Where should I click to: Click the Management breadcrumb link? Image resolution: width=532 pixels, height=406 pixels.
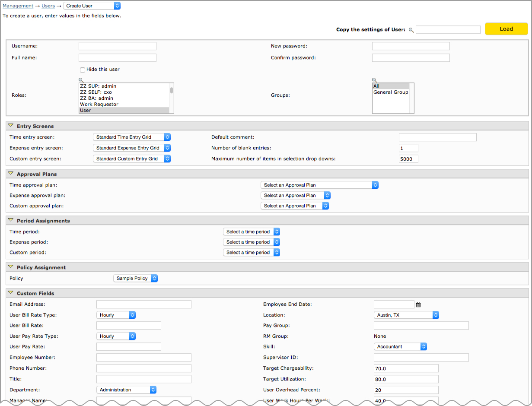(18, 6)
